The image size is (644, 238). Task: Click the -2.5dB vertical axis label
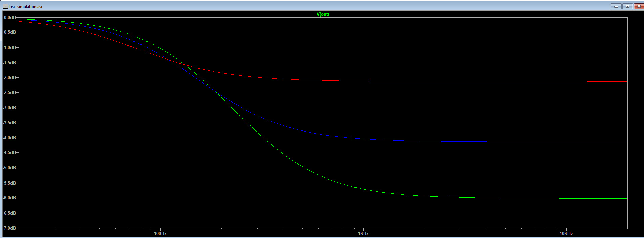point(9,93)
